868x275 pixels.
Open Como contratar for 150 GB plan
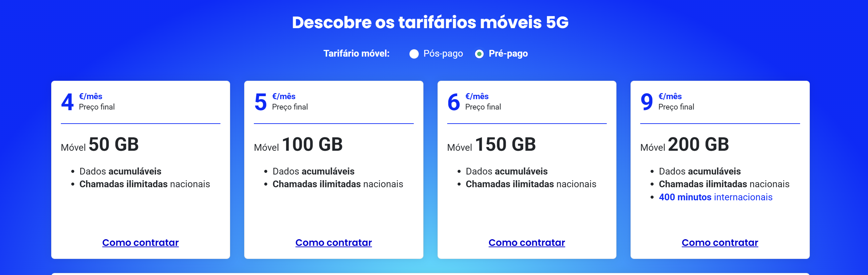tap(527, 243)
